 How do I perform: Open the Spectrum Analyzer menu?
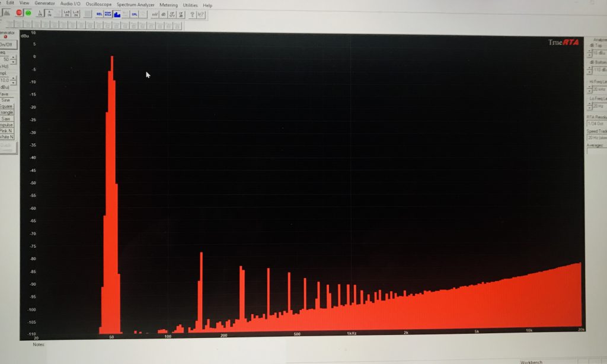tap(136, 5)
